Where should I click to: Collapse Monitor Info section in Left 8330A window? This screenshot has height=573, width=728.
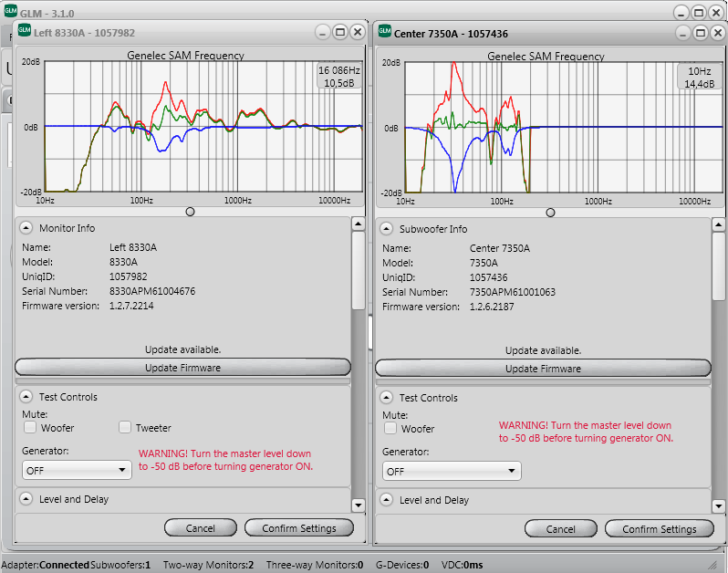(x=26, y=228)
